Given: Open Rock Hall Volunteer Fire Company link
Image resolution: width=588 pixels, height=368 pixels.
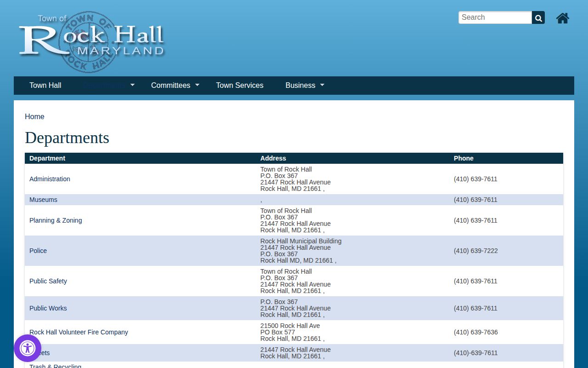Looking at the screenshot, I should coord(79,332).
